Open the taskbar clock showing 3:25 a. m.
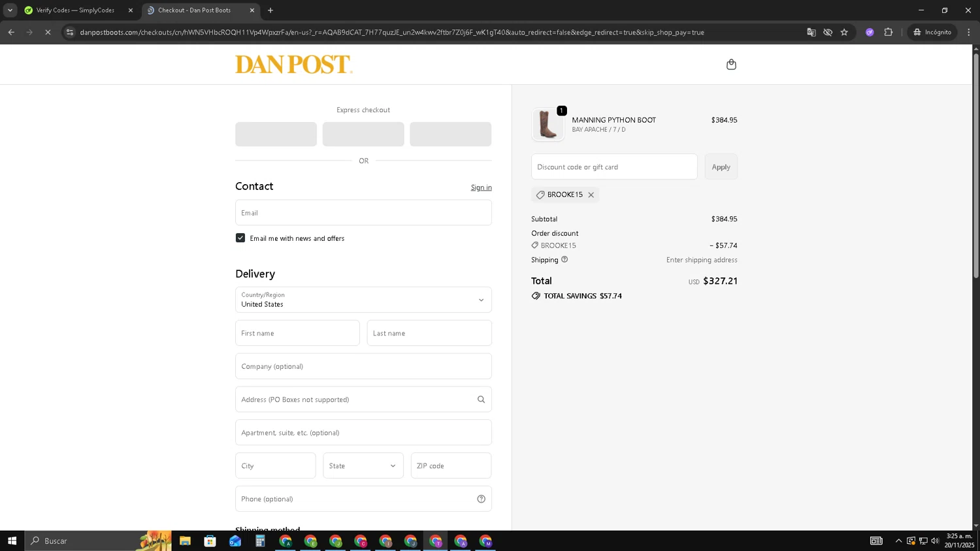The width and height of the screenshot is (980, 551). point(960,541)
